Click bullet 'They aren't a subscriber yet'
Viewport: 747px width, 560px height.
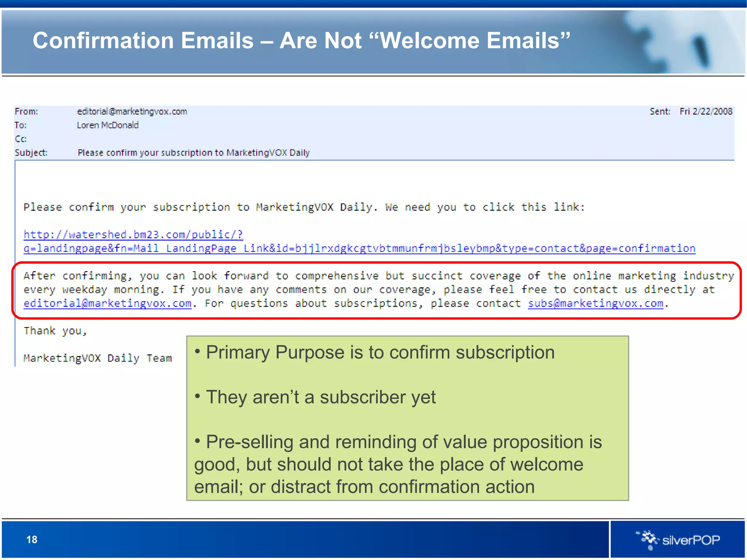coord(315,397)
